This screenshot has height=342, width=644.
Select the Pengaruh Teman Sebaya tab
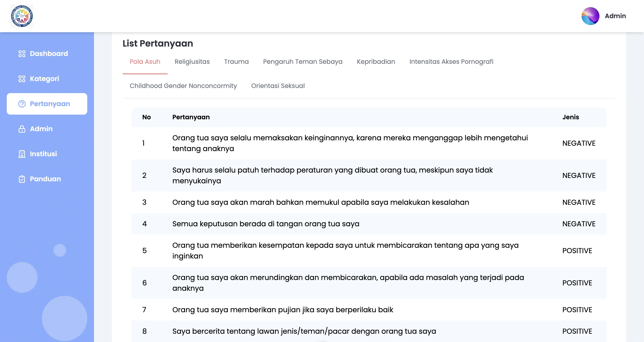coord(303,62)
